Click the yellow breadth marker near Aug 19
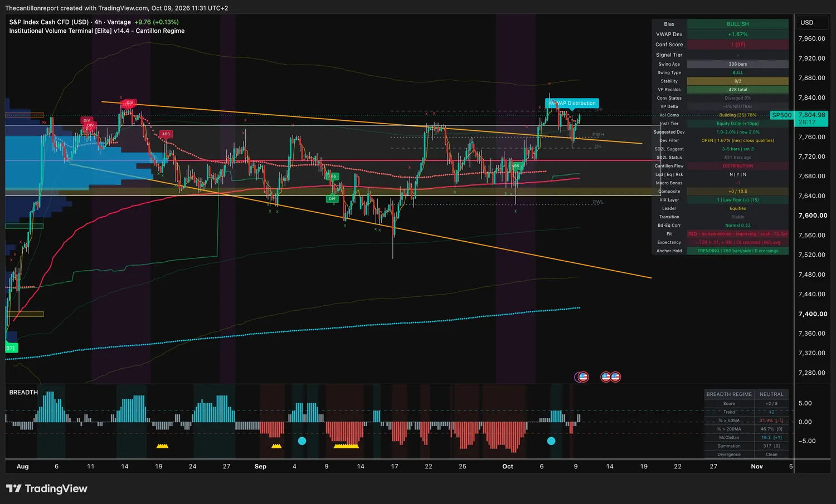836x504 pixels. point(162,446)
